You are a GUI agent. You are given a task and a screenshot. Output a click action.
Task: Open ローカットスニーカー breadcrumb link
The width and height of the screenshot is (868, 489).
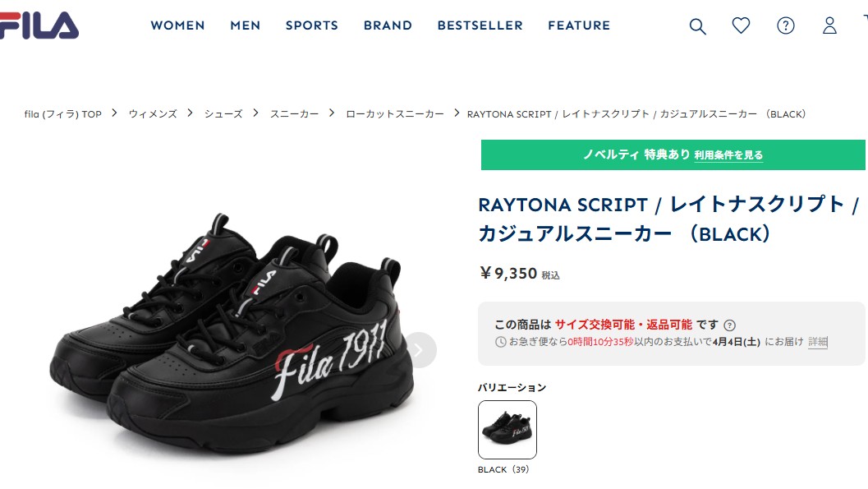tap(395, 114)
